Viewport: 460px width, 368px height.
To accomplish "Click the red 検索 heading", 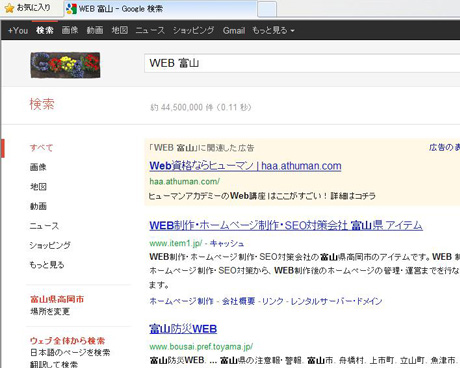I will [x=42, y=104].
